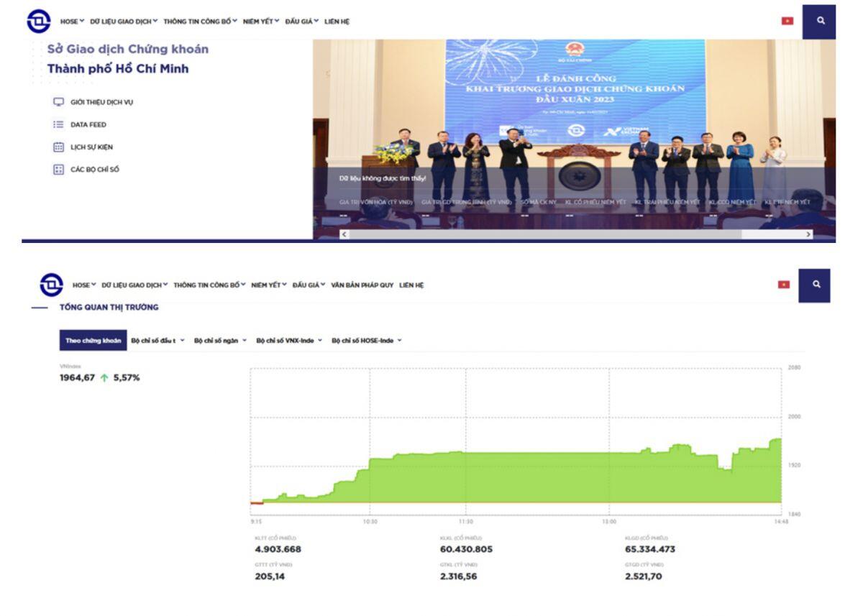Click the HOSE logo in the top page
Image resolution: width=863 pixels, height=616 pixels.
click(x=39, y=21)
